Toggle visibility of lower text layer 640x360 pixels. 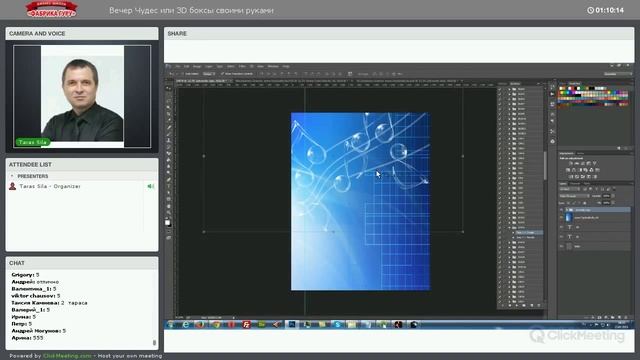pyautogui.click(x=561, y=237)
